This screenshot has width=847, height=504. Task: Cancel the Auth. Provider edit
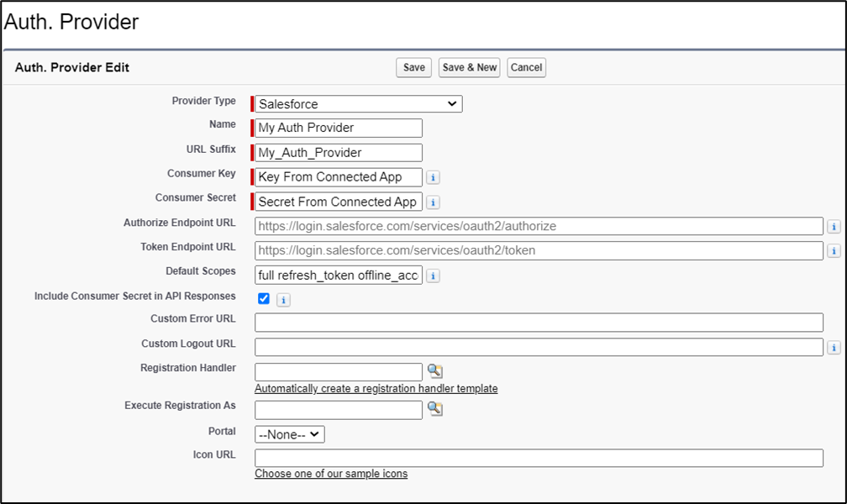click(x=526, y=67)
